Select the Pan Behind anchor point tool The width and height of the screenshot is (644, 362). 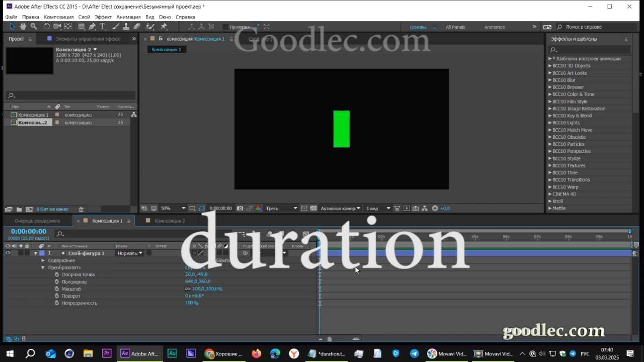click(x=68, y=27)
